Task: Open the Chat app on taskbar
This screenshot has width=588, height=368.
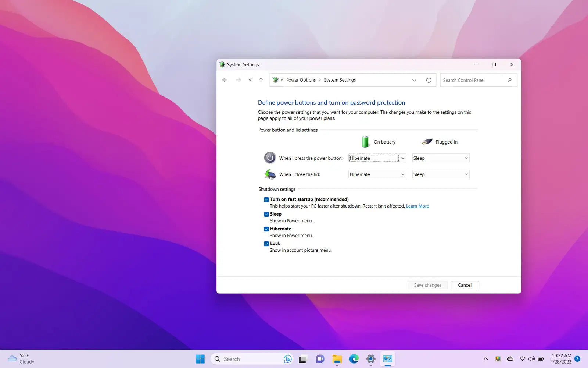Action: click(320, 359)
